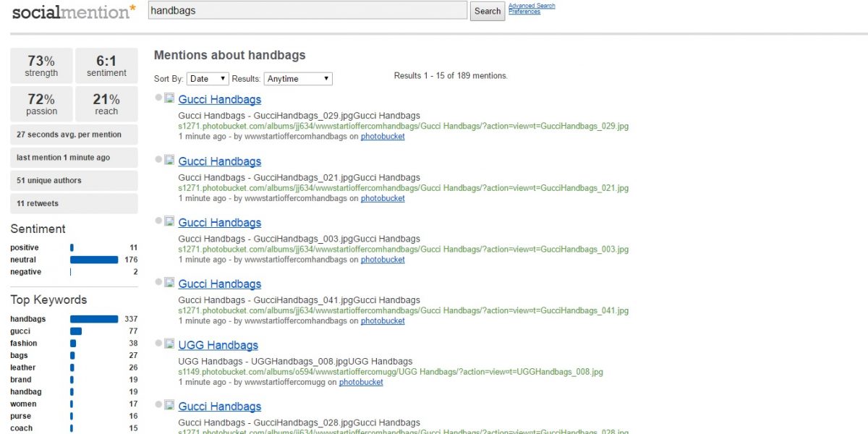Image resolution: width=868 pixels, height=434 pixels.
Task: Focus the search field containing handbags
Action: [x=307, y=10]
